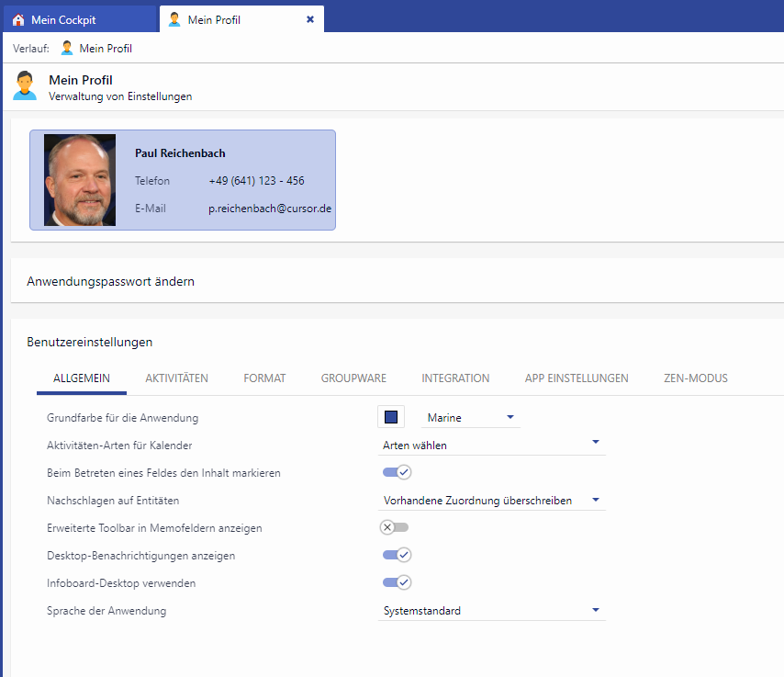Click 'Anwendungspasswort ändern' section

pyautogui.click(x=111, y=281)
